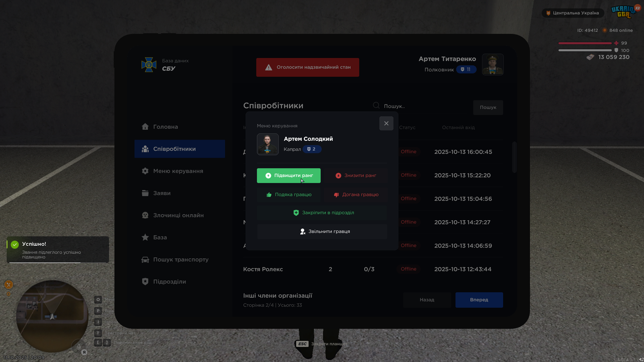Click Артем Солодкий avatar thumbnail

[268, 144]
